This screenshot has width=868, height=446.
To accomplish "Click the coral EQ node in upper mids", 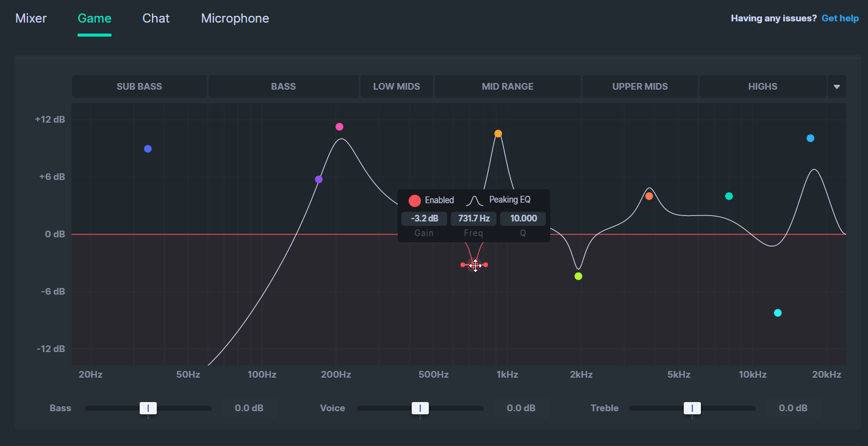I will [649, 196].
